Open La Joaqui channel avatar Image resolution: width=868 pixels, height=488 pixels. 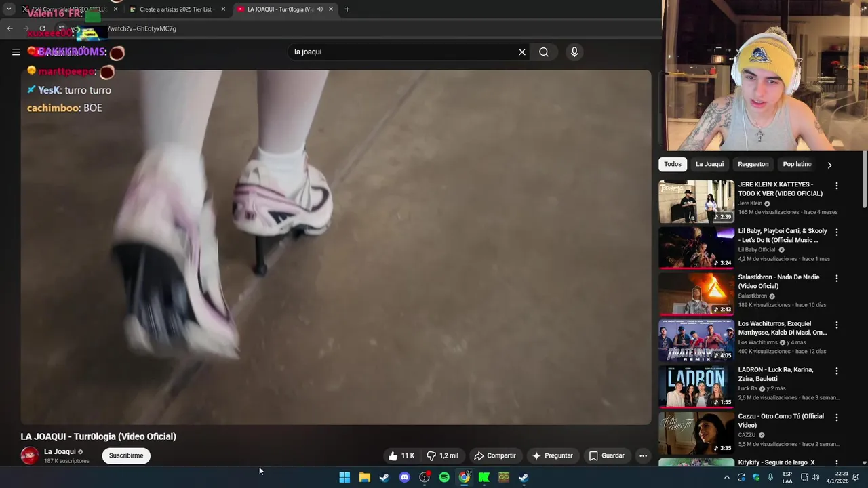(x=29, y=455)
